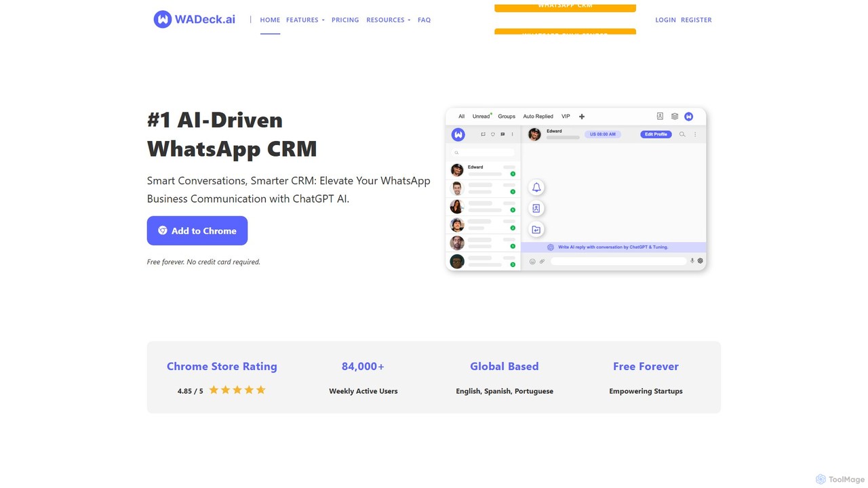Click the ChatGPT icon right of the microphone
The image size is (868, 488).
point(701,261)
